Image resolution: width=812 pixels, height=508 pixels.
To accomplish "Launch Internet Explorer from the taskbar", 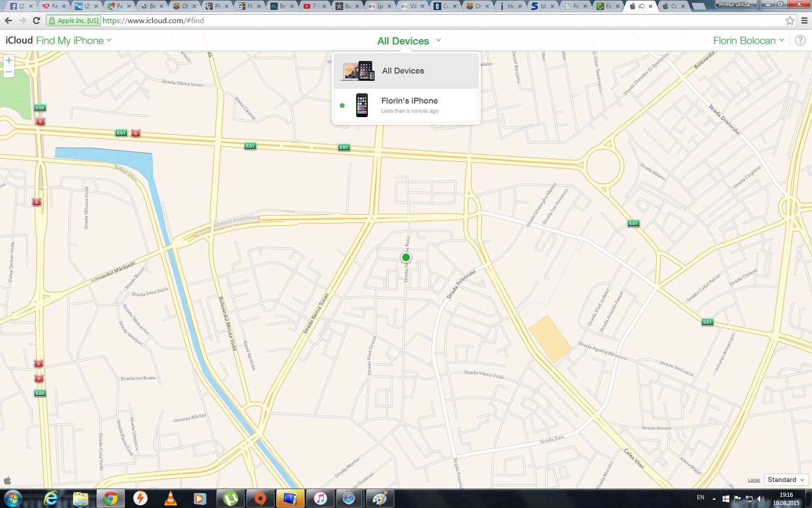I will [x=50, y=498].
